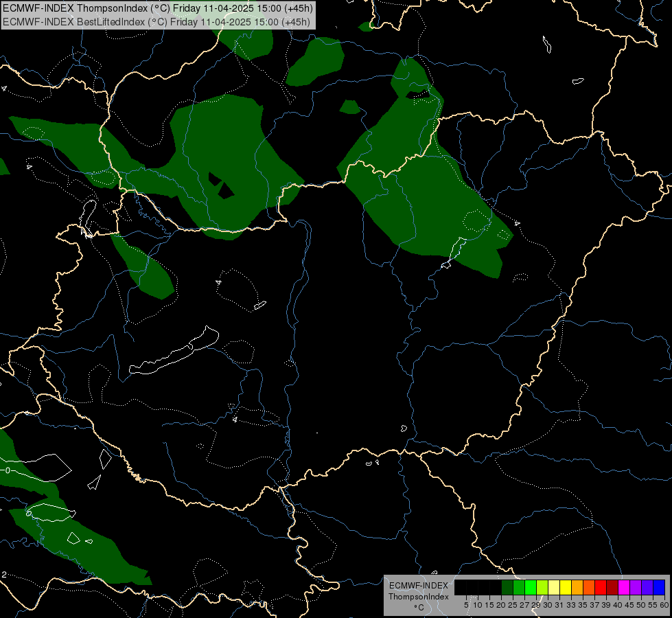Pick the purple 45-50 legend swatch
The width and height of the screenshot is (672, 618).
(x=636, y=587)
